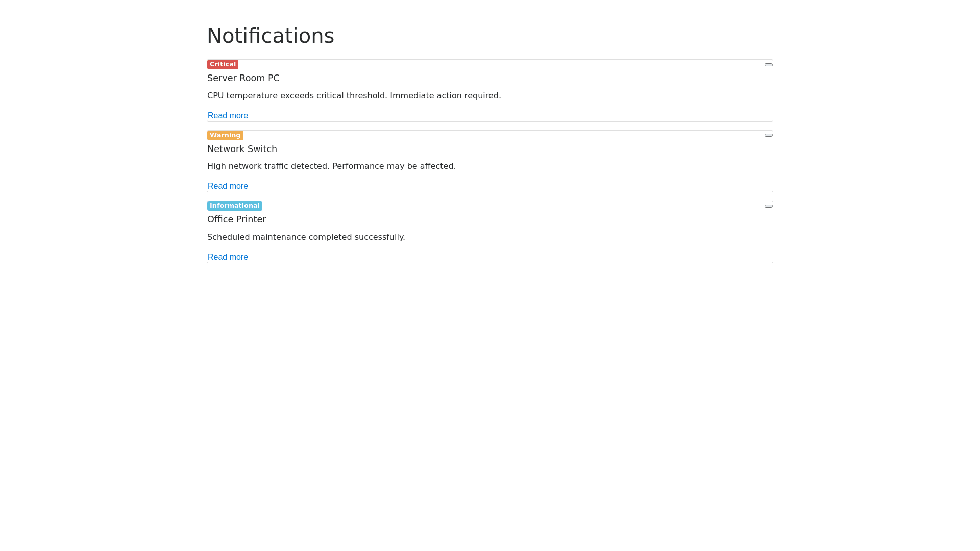Open Read more for Office Printer
Image resolution: width=980 pixels, height=551 pixels.
[228, 257]
